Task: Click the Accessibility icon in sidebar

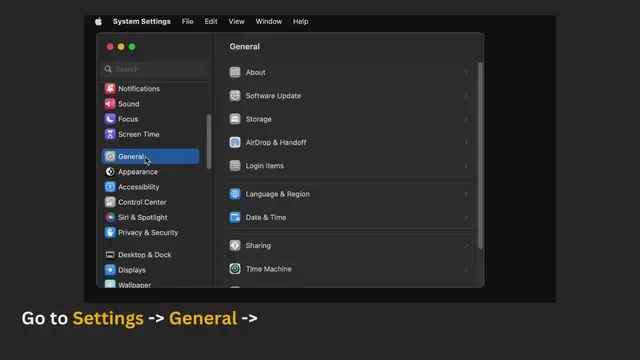Action: tap(110, 187)
